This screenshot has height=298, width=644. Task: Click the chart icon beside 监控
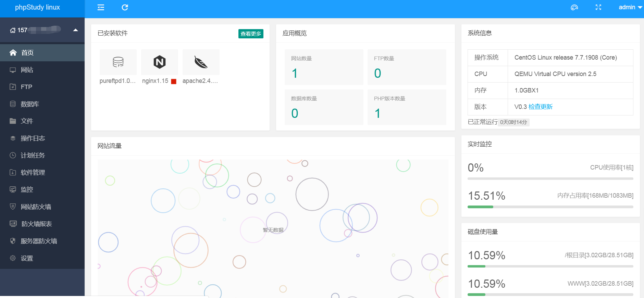(13, 189)
